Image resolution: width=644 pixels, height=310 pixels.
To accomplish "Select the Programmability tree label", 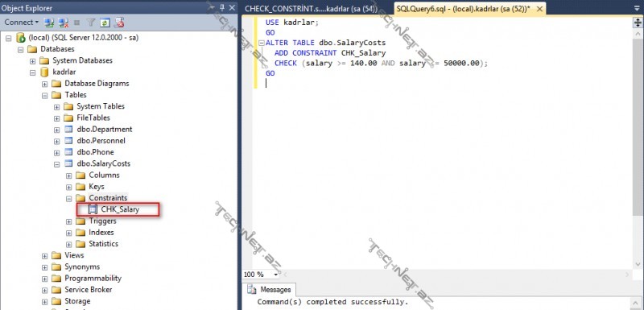I will [x=93, y=279].
